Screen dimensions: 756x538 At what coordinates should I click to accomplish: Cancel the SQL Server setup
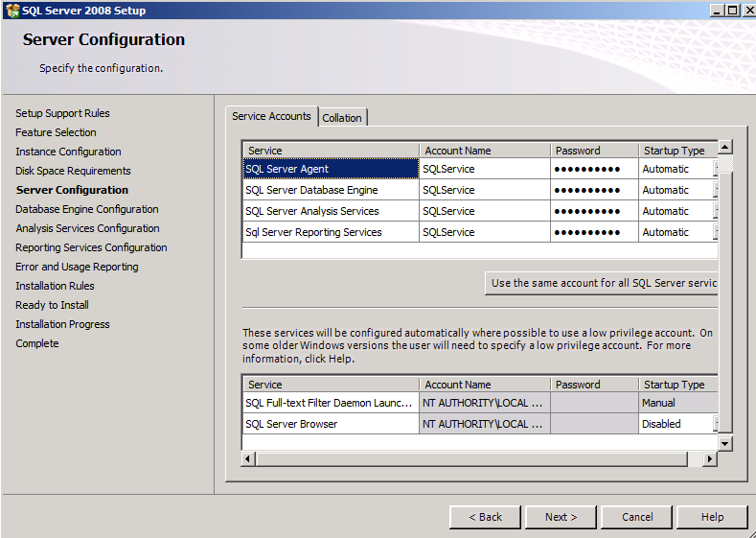[x=636, y=517]
